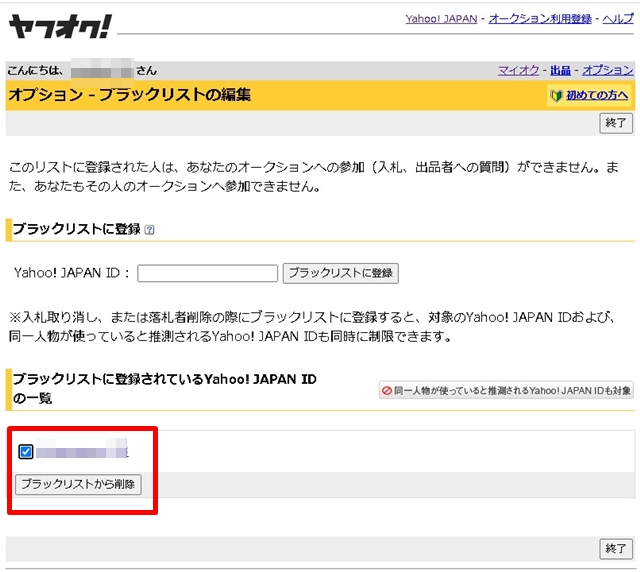This screenshot has height=572, width=640.
Task: Click the オプション - ブラックリストの編集 heading
Action: [x=129, y=95]
